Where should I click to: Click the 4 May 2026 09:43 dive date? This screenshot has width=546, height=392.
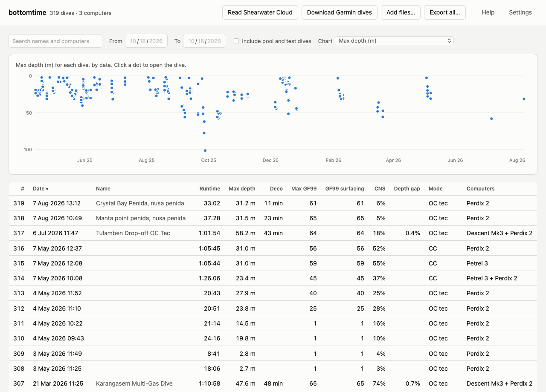pyautogui.click(x=58, y=338)
